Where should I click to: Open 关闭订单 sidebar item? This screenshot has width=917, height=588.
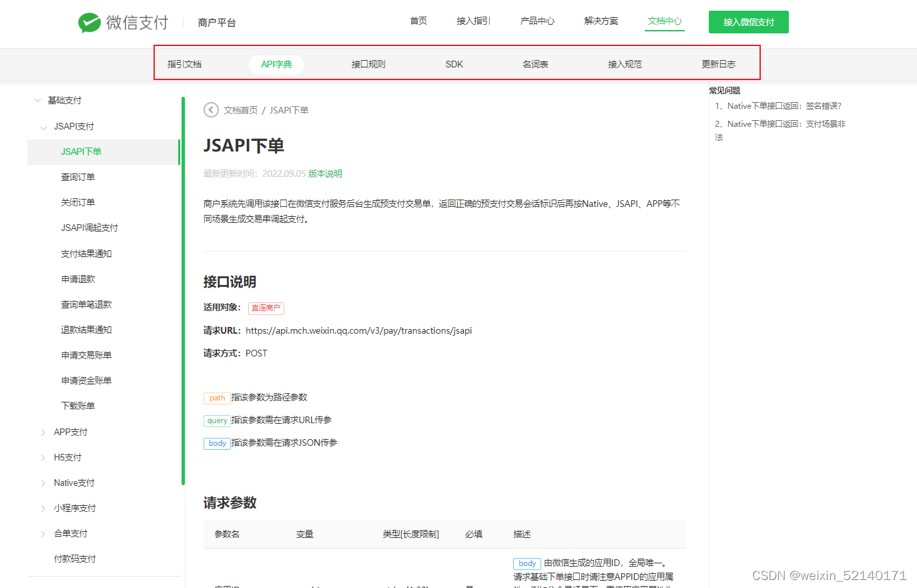pyautogui.click(x=78, y=202)
